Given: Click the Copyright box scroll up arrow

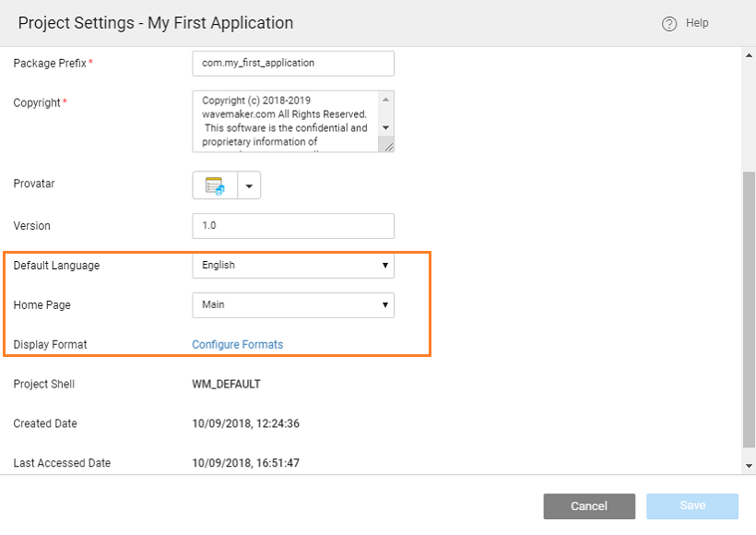Looking at the screenshot, I should click(385, 98).
